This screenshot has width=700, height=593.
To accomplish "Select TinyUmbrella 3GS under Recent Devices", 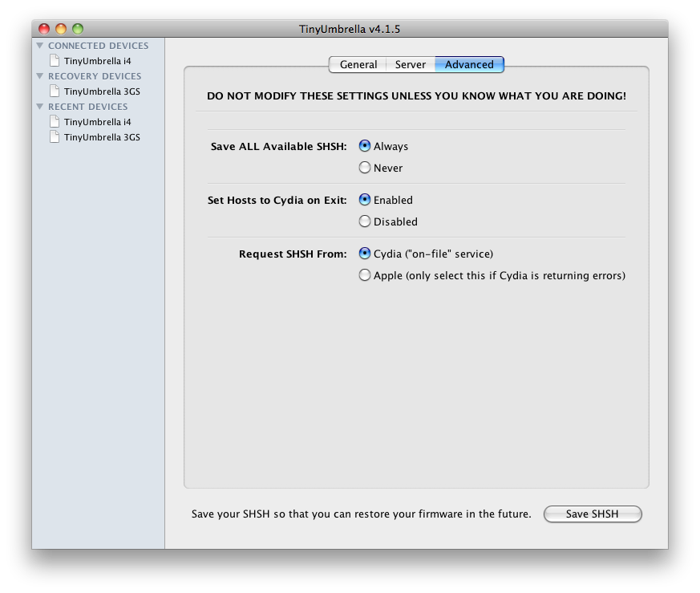I will pyautogui.click(x=102, y=136).
